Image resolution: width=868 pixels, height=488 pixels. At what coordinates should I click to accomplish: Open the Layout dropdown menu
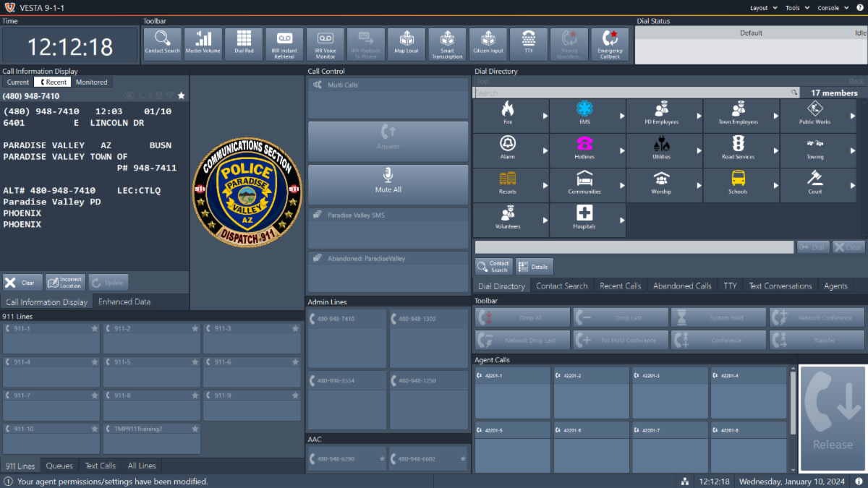click(762, 8)
